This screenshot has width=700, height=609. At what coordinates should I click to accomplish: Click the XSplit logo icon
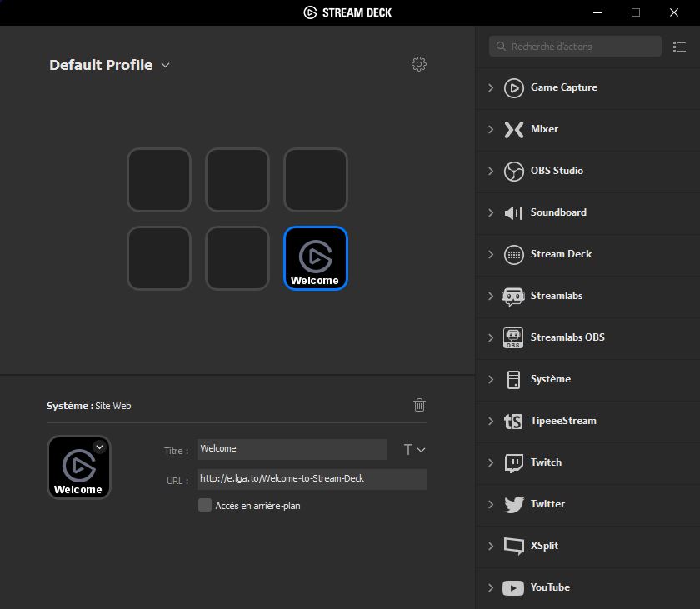[514, 546]
